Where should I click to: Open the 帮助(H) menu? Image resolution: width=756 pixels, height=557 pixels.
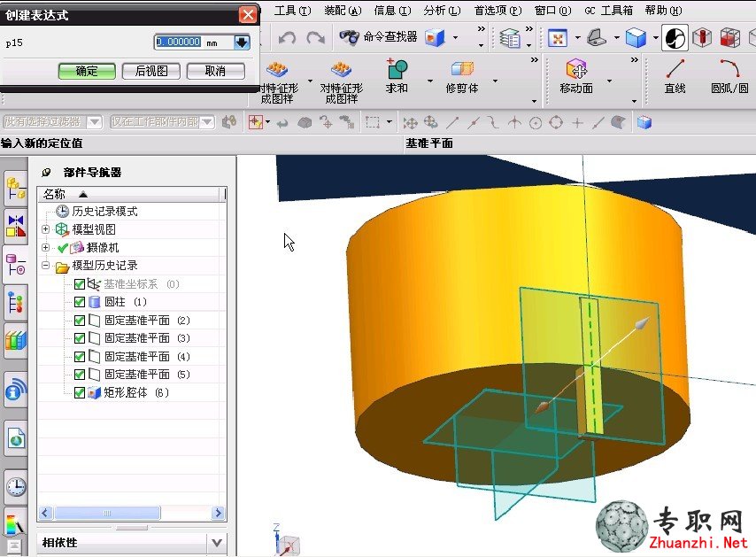(663, 11)
